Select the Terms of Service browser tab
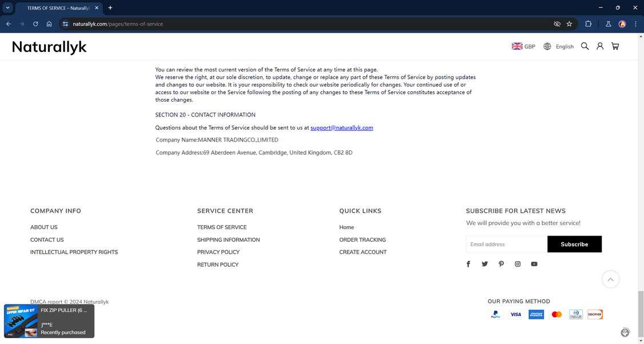 point(58,8)
